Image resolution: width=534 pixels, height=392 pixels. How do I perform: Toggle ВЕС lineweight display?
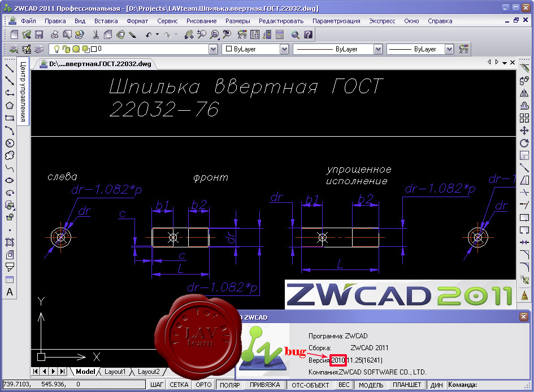tap(344, 385)
